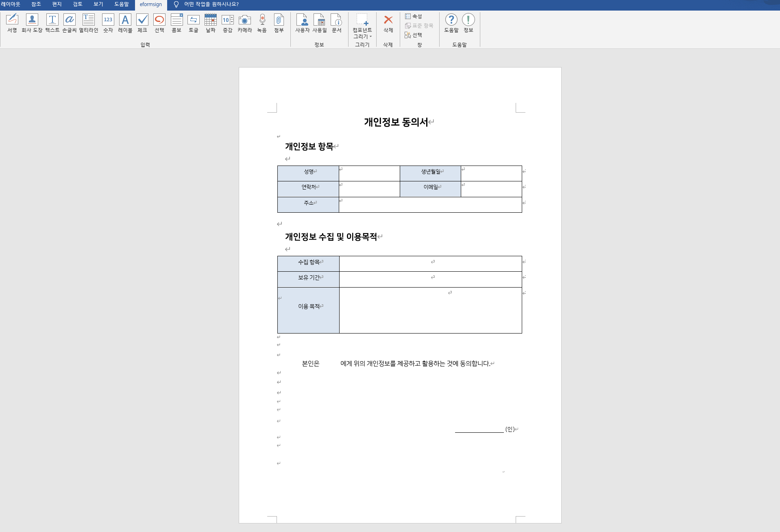Screen dimensions: 780x532
Task: Switch to the 참조 ribbon tab
Action: [36, 4]
